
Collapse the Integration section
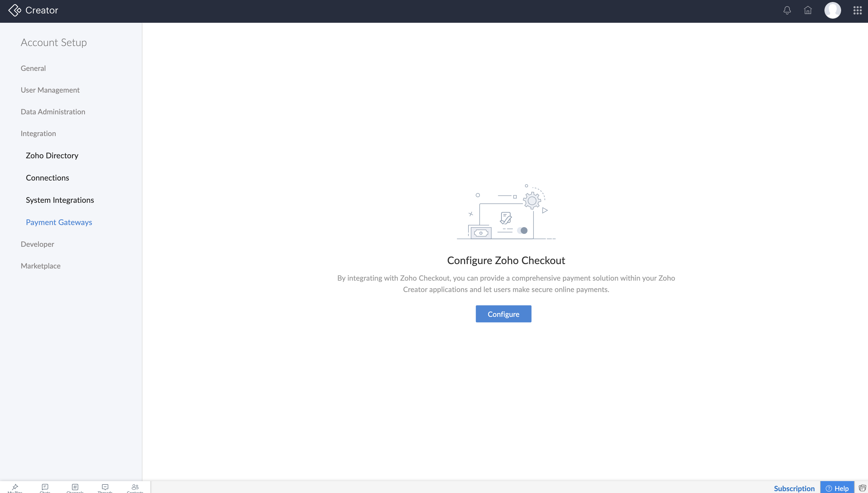coord(38,133)
